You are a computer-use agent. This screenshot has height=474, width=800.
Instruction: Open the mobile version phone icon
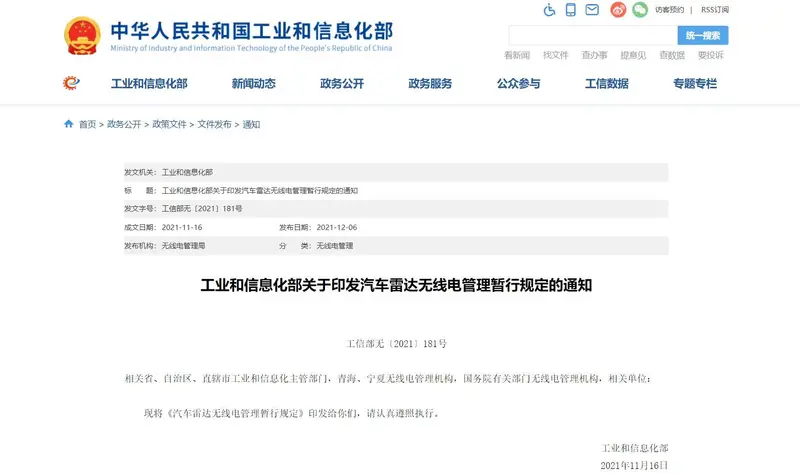tap(570, 10)
